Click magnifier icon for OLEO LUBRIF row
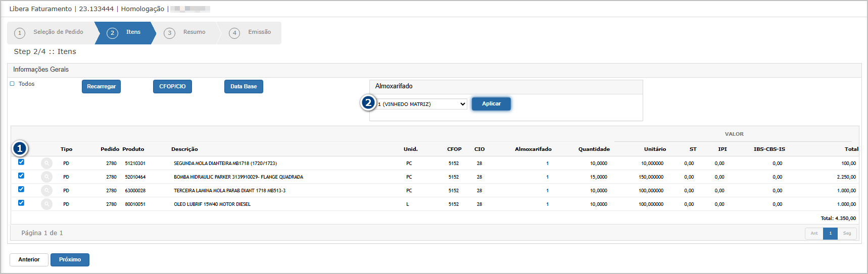Image resolution: width=868 pixels, height=274 pixels. [46, 204]
